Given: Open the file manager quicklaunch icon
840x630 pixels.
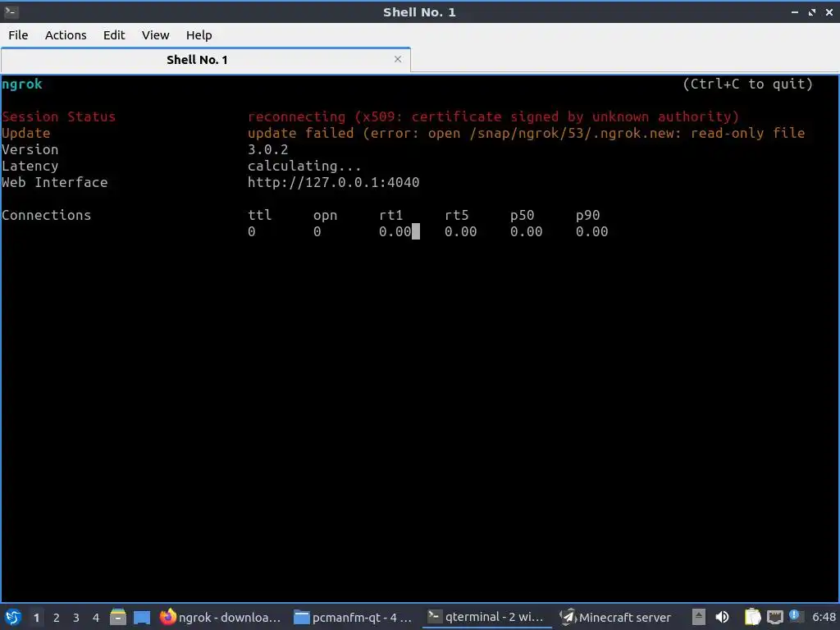Looking at the screenshot, I should pyautogui.click(x=118, y=617).
